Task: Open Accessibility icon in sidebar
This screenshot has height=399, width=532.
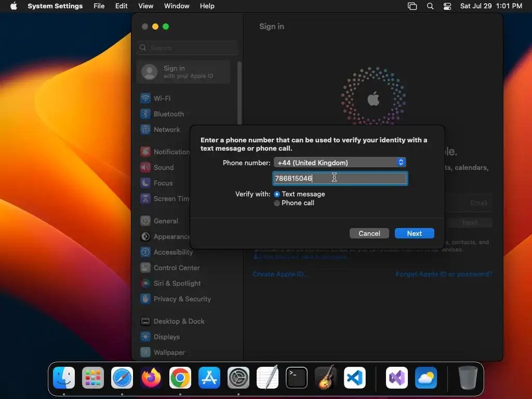Action: coord(145,252)
